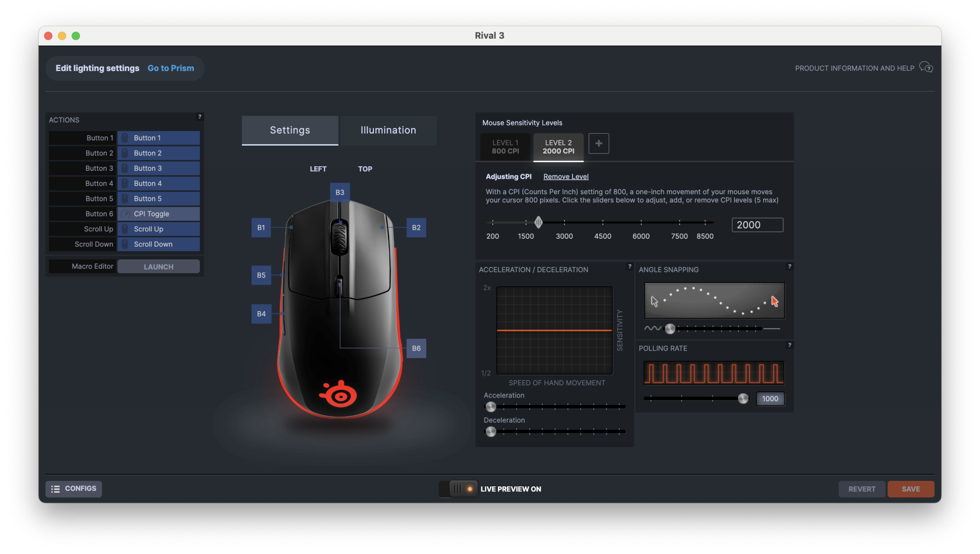The width and height of the screenshot is (980, 554).
Task: Open the Configs list
Action: (x=74, y=489)
